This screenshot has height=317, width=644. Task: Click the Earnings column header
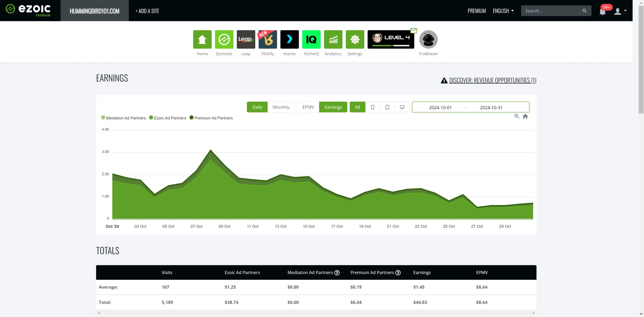pos(422,272)
